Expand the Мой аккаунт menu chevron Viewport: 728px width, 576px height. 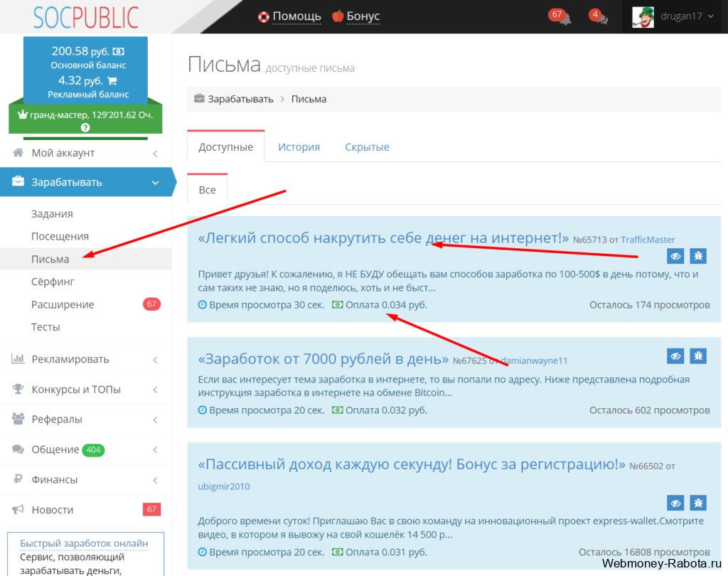click(156, 154)
